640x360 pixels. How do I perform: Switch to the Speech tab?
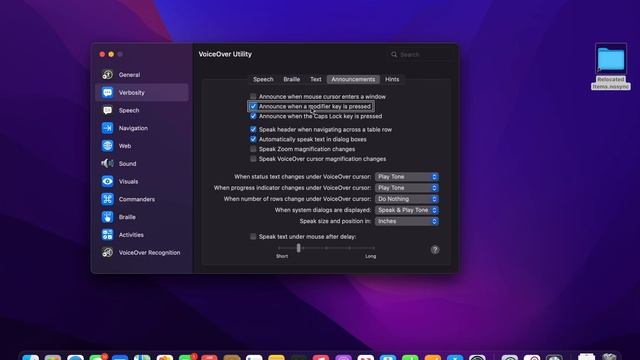263,79
